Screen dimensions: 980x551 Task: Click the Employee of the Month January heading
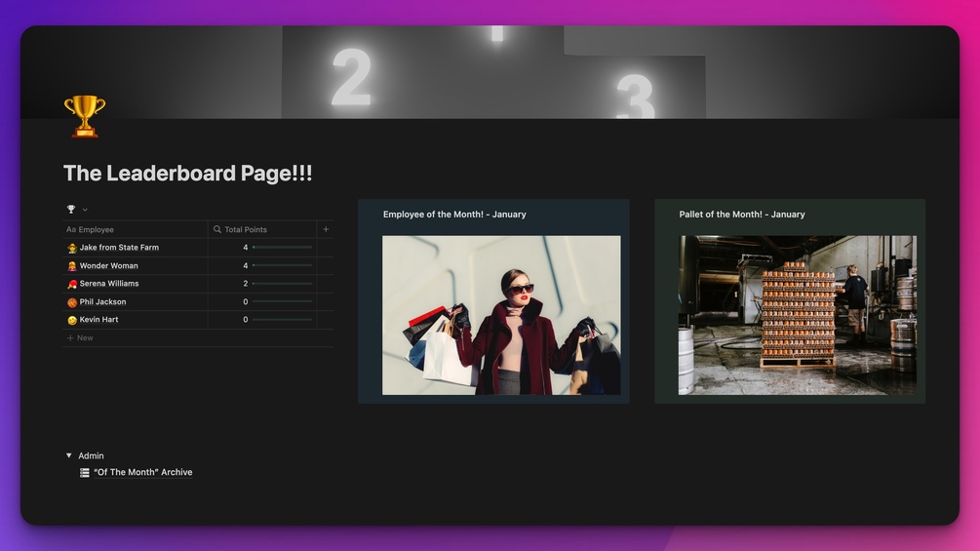coord(454,215)
